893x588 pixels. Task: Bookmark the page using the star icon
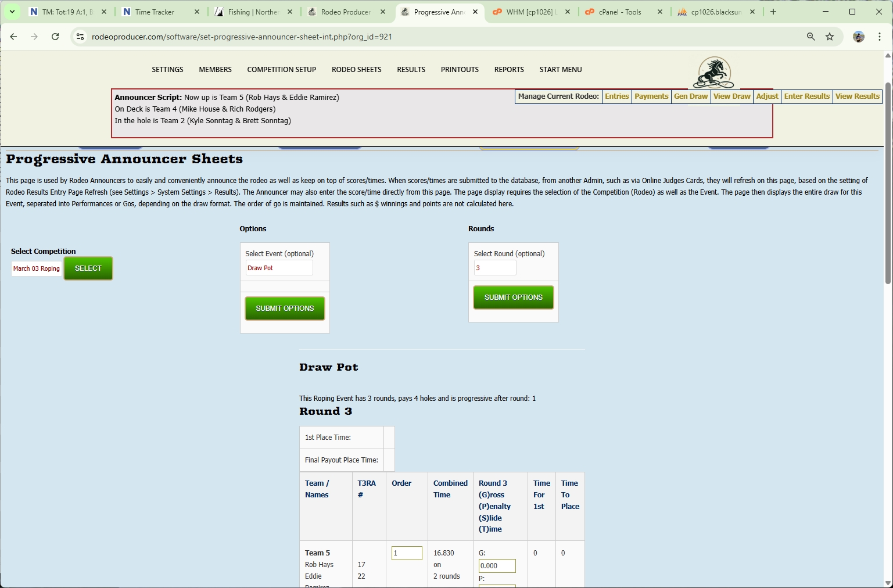pyautogui.click(x=829, y=36)
